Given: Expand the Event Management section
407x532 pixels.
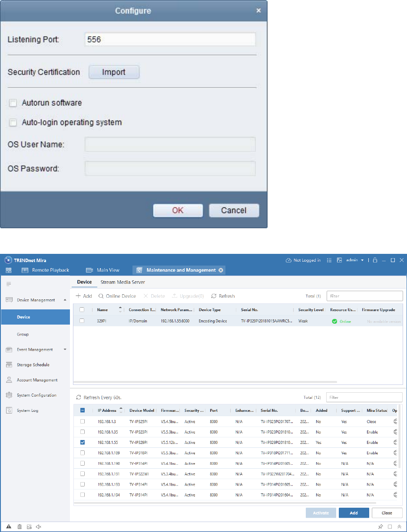Looking at the screenshot, I should (x=65, y=349).
